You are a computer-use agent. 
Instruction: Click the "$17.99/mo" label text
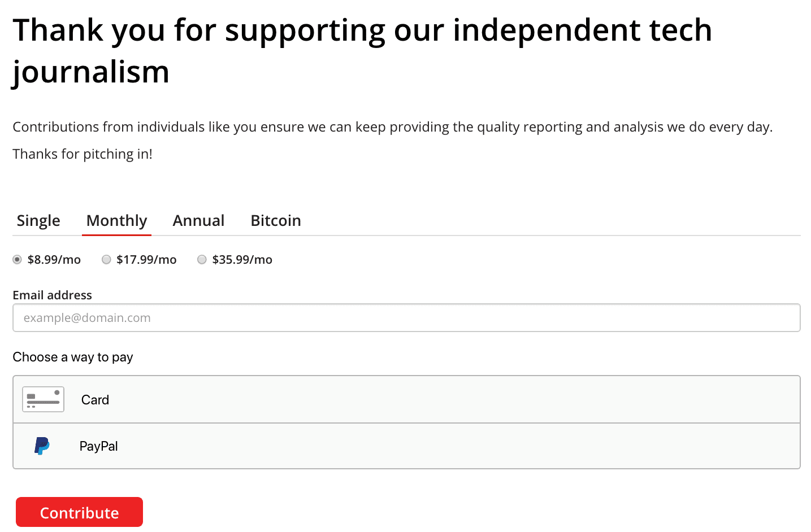coord(146,259)
